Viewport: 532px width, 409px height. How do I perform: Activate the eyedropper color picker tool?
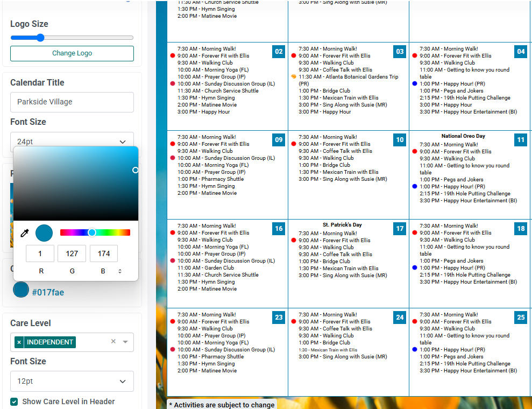point(24,233)
